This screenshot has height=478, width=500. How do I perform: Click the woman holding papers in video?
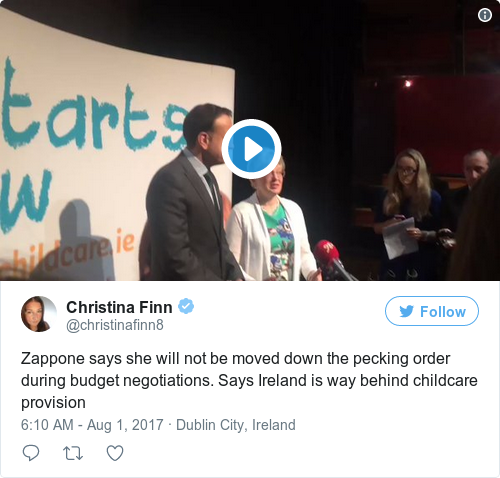tap(412, 214)
